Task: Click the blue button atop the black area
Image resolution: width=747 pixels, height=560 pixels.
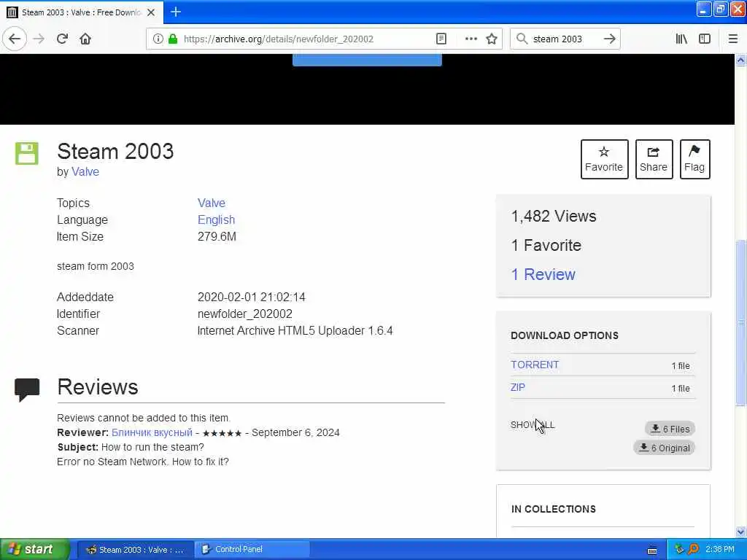Action: click(367, 60)
